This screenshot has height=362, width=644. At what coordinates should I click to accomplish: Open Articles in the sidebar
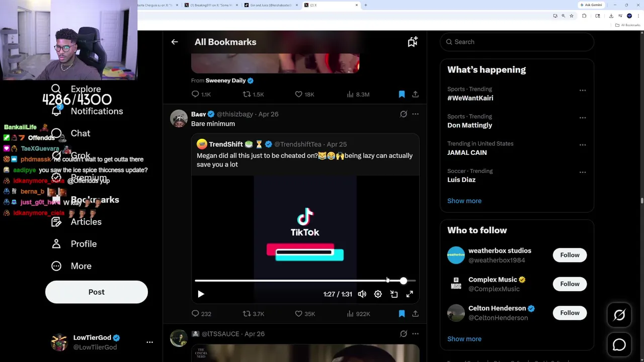click(x=76, y=222)
